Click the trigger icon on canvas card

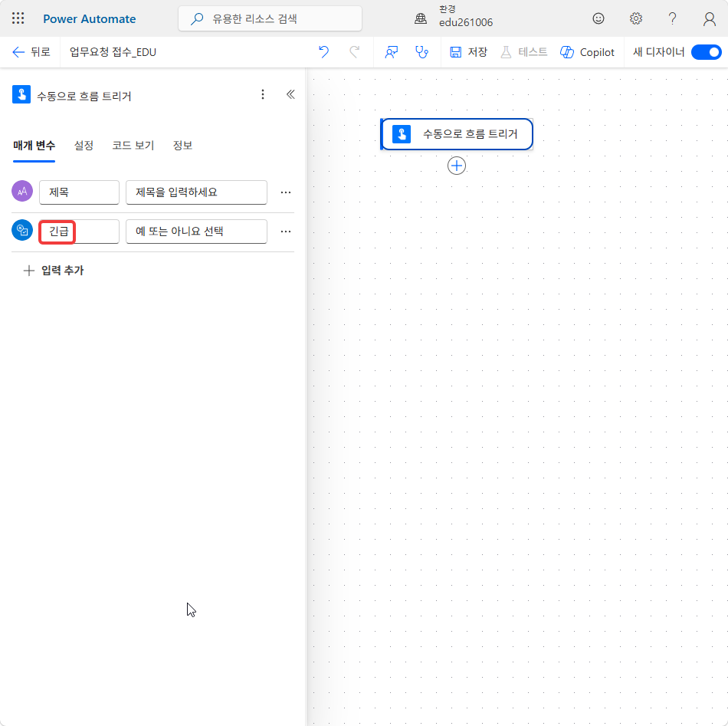click(401, 134)
